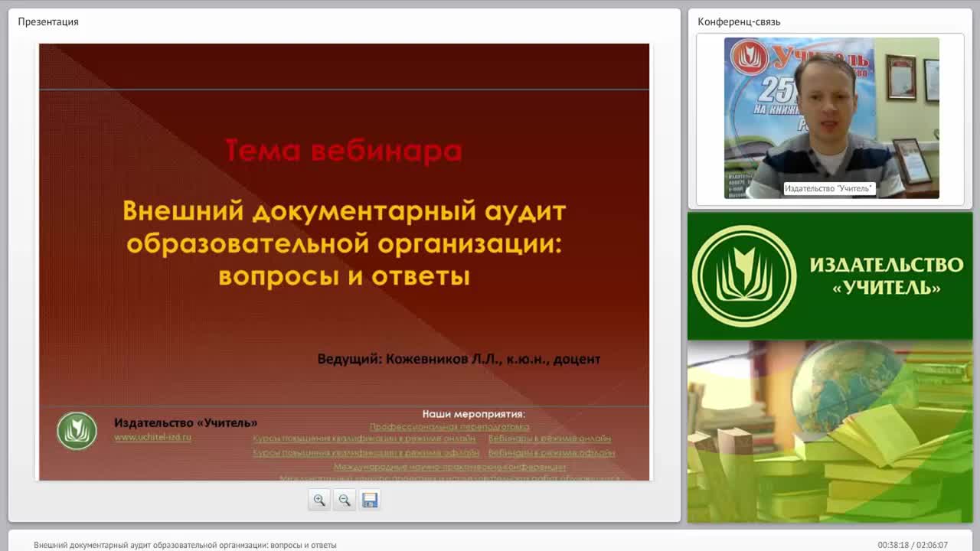Click the round green logo on the slide footer
This screenshot has width=980, height=551.
click(77, 431)
